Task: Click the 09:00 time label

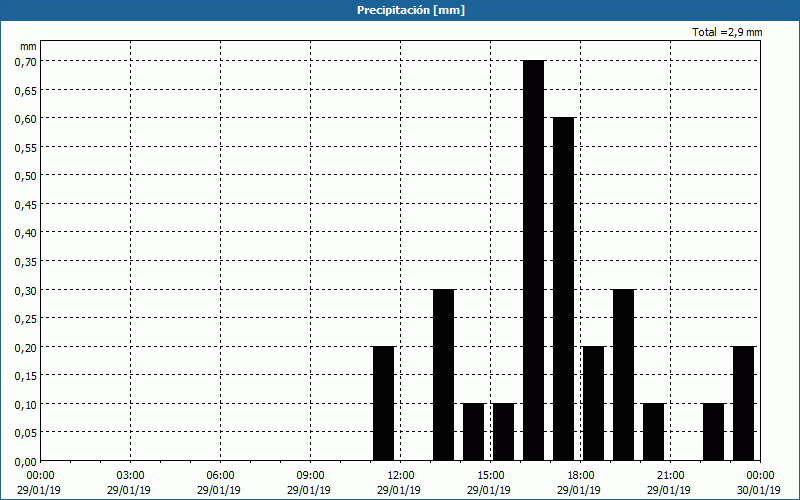Action: click(x=310, y=476)
